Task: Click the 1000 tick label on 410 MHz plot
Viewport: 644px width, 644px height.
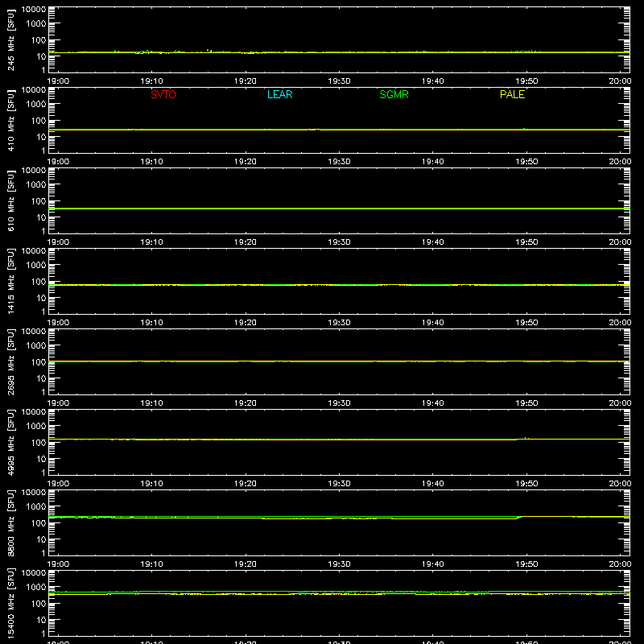Action: click(36, 105)
